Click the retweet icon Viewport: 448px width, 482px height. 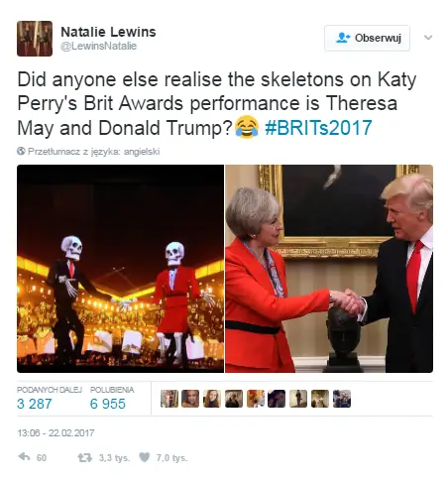point(85,457)
